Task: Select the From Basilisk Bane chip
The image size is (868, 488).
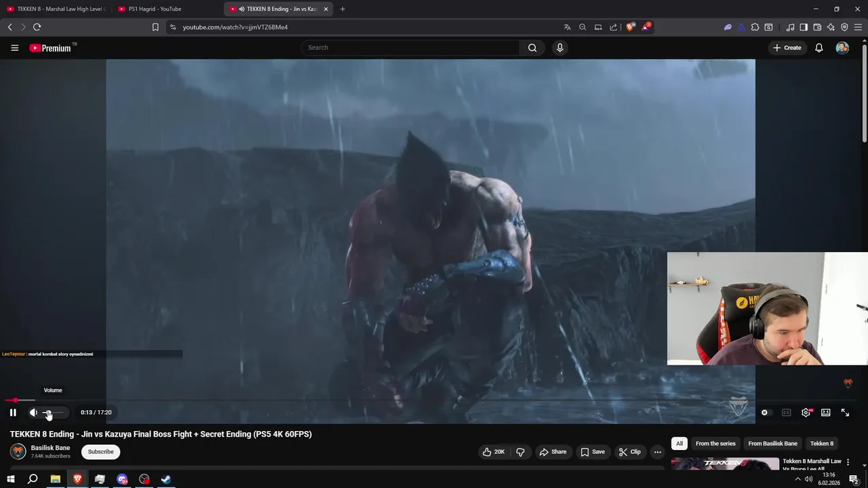Action: [x=772, y=443]
